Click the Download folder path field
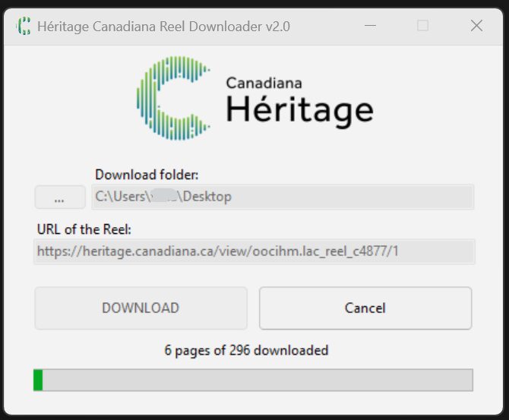The height and width of the screenshot is (420, 509). pyautogui.click(x=283, y=197)
